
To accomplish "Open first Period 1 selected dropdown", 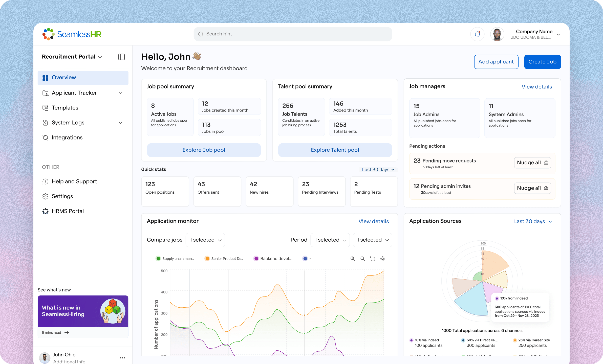I will pyautogui.click(x=330, y=240).
